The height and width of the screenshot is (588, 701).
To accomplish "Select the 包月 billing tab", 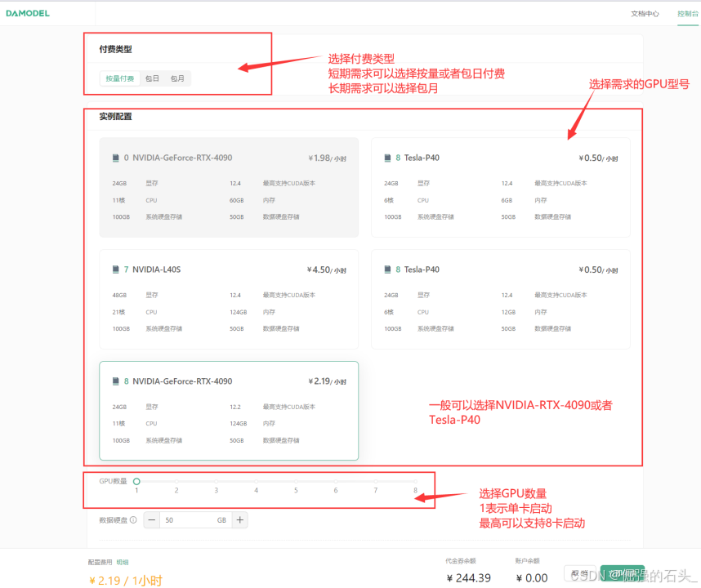I will (177, 78).
